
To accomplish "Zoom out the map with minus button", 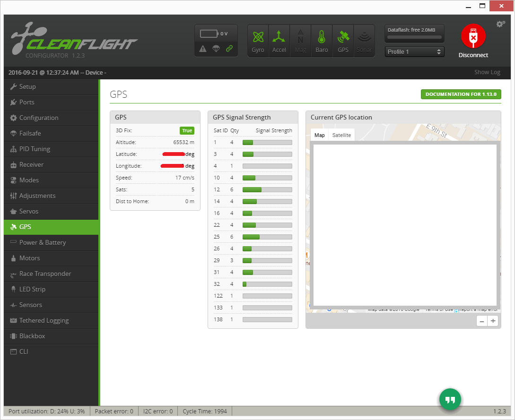I will [482, 321].
